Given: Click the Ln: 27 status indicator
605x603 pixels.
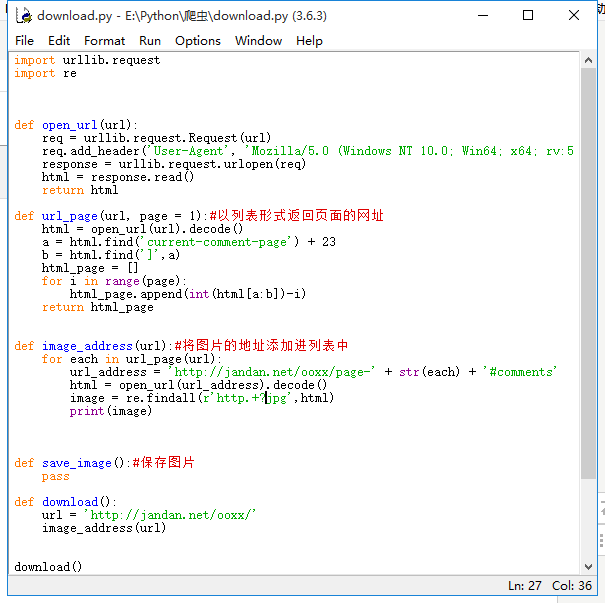Looking at the screenshot, I should click(x=528, y=586).
